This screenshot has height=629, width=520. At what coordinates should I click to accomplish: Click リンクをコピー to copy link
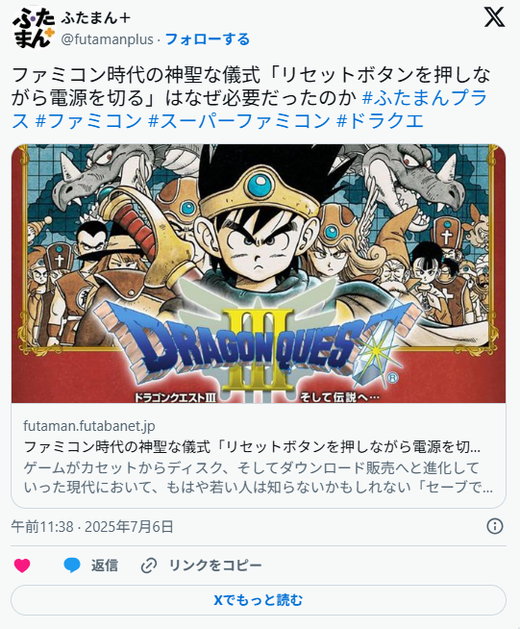[215, 566]
